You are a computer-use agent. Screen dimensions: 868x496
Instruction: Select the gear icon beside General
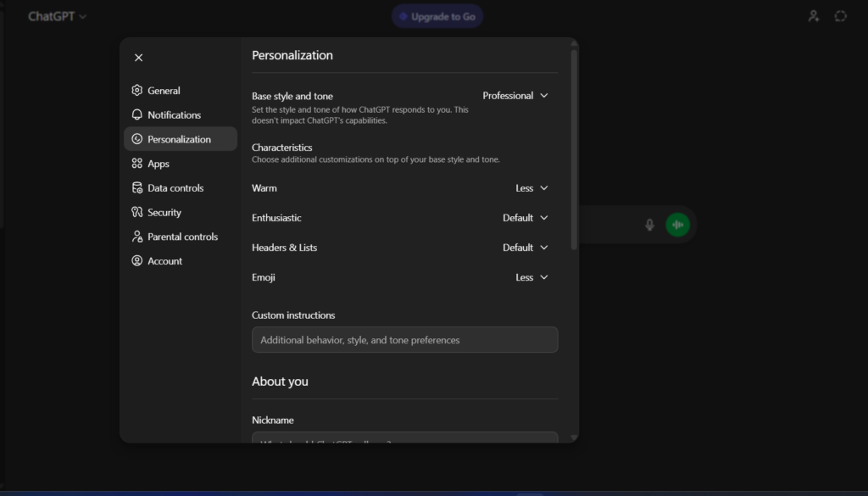pos(137,90)
